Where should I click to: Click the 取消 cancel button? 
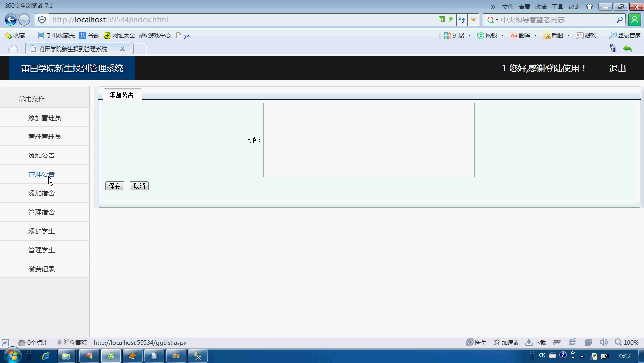pos(139,186)
